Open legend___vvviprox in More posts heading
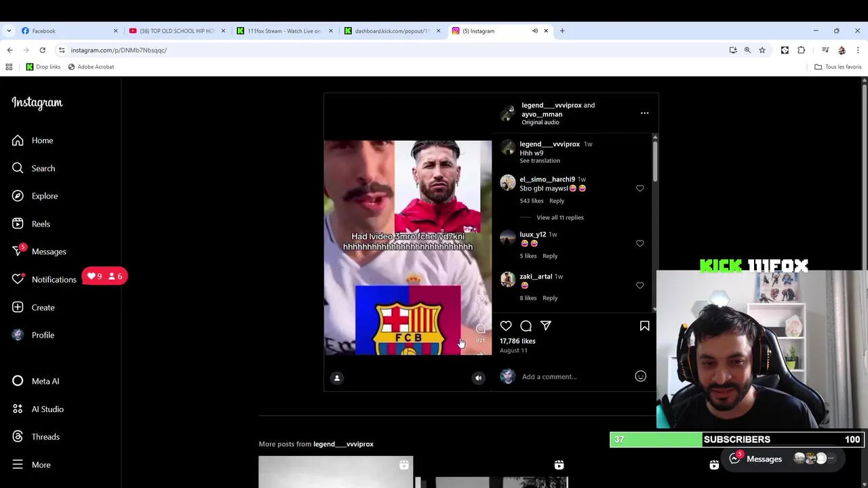Image resolution: width=868 pixels, height=488 pixels. click(x=343, y=444)
